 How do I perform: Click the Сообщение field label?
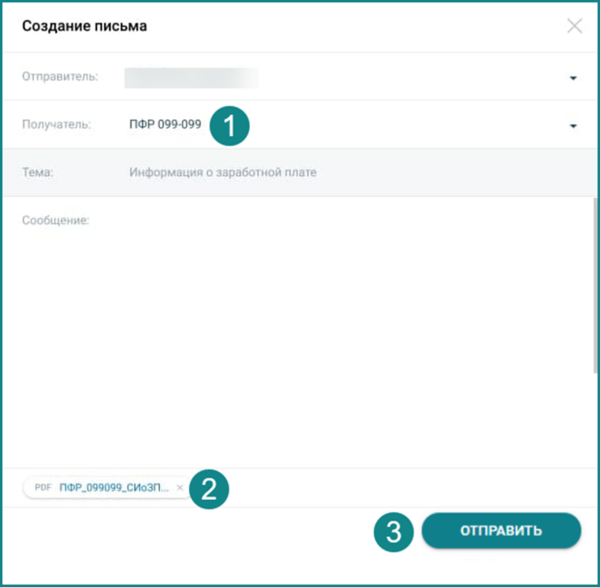click(x=55, y=220)
